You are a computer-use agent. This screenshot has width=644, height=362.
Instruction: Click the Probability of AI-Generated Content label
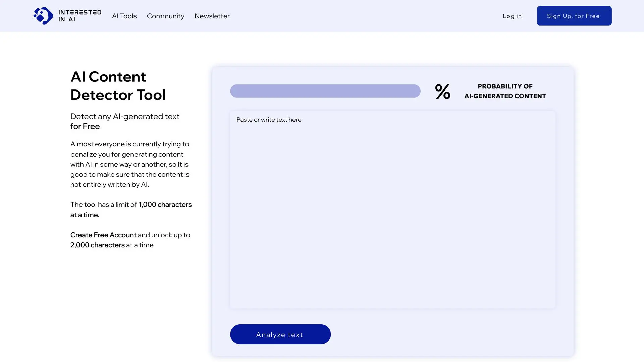point(505,91)
